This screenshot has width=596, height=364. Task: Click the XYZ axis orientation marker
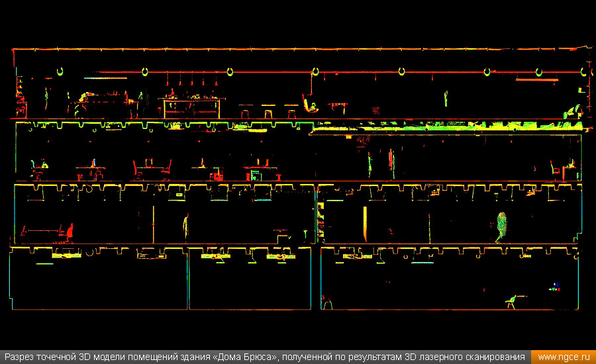[x=554, y=287]
